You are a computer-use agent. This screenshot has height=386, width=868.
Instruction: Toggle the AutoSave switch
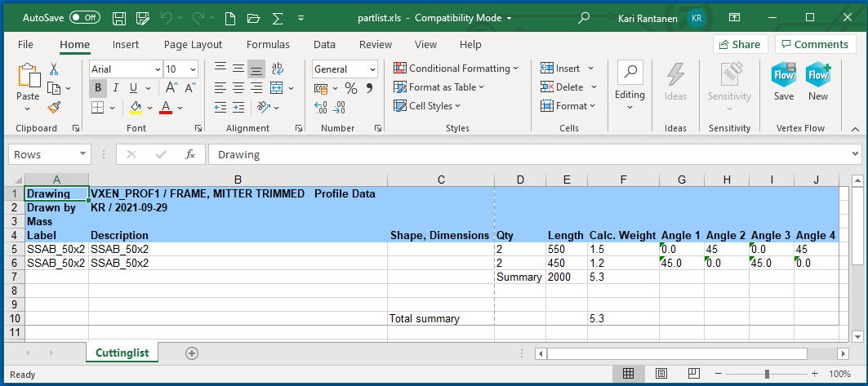(85, 17)
